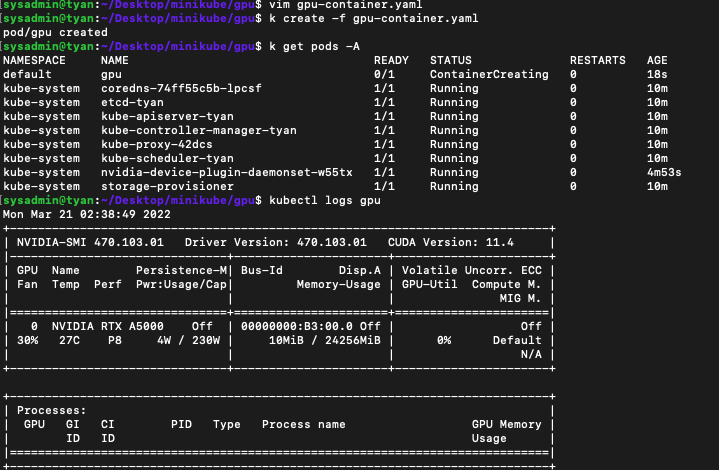Click the 'Default' compute mode value
This screenshot has height=470, width=719.
517,340
